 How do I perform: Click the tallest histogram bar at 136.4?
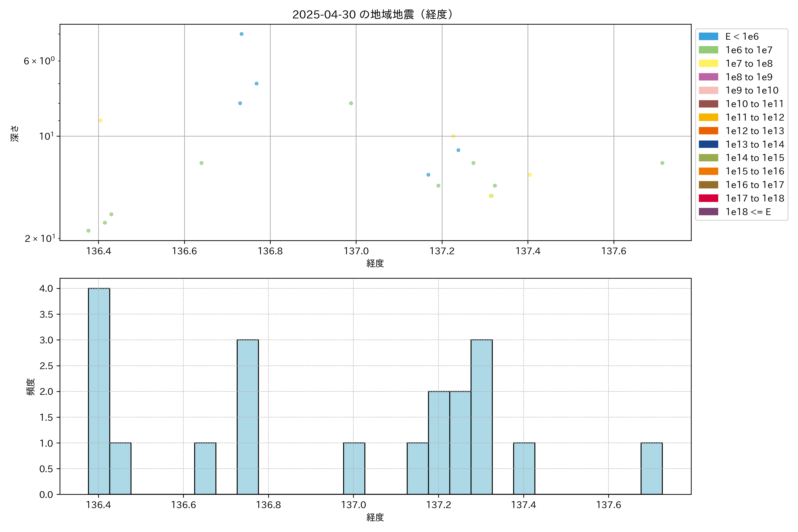tap(99, 391)
